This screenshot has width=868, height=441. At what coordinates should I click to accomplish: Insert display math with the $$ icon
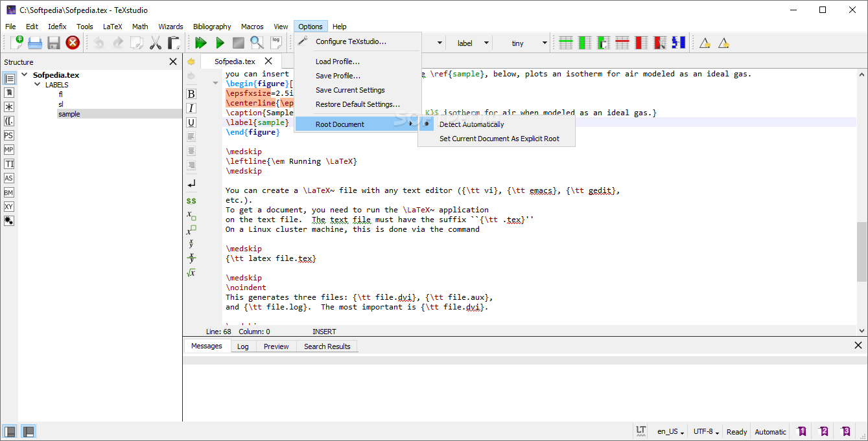191,201
